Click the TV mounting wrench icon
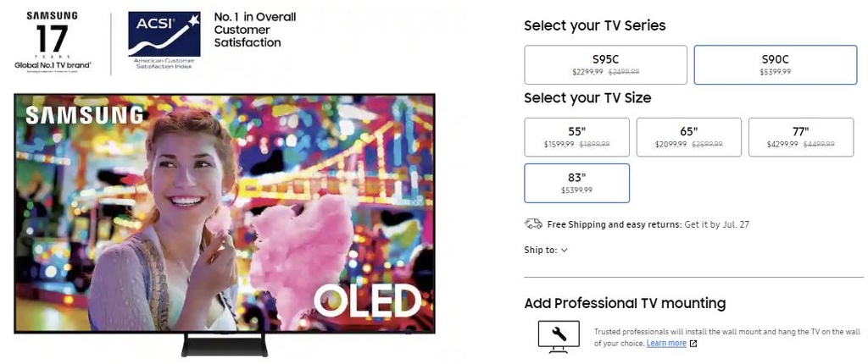 (558, 335)
